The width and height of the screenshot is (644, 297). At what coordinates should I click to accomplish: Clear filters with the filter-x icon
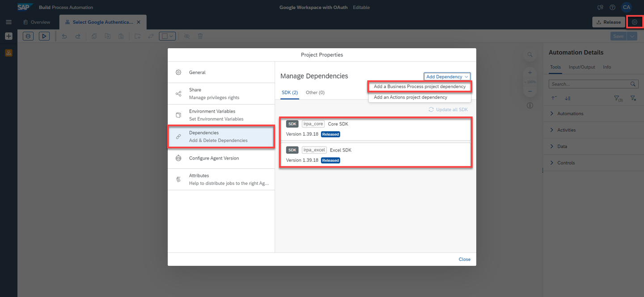pyautogui.click(x=633, y=98)
